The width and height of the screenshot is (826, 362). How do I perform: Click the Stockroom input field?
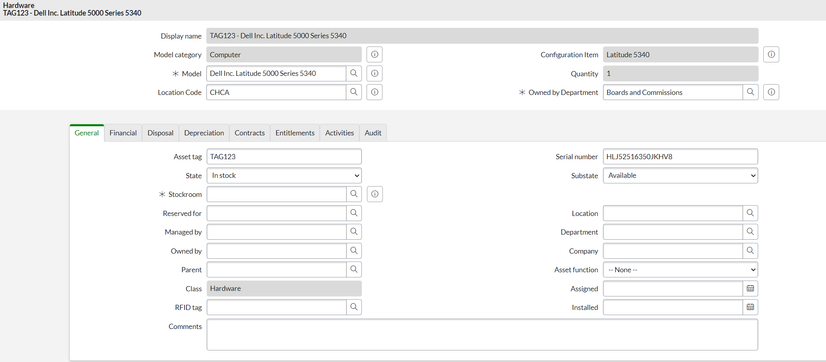tap(277, 194)
